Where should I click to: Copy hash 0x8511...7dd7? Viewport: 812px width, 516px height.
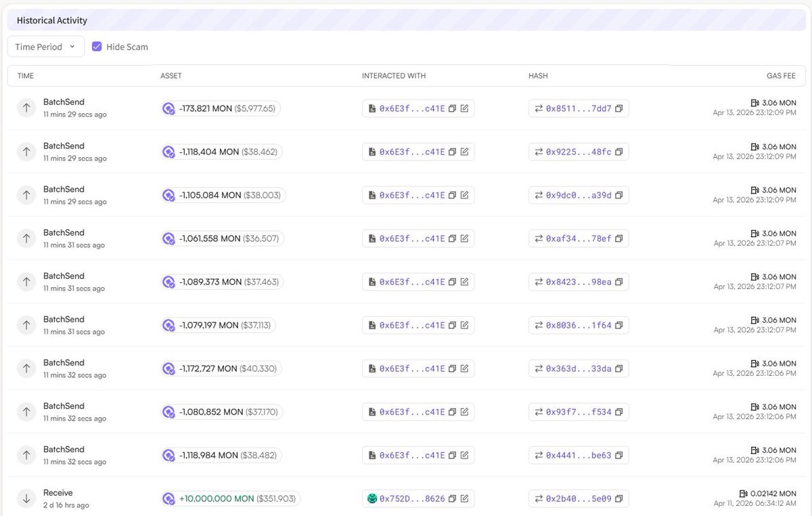[x=618, y=108]
